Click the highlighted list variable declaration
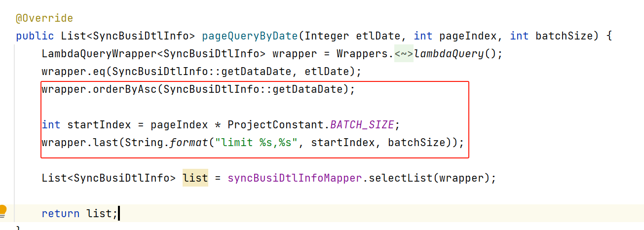The width and height of the screenshot is (644, 230). (195, 178)
